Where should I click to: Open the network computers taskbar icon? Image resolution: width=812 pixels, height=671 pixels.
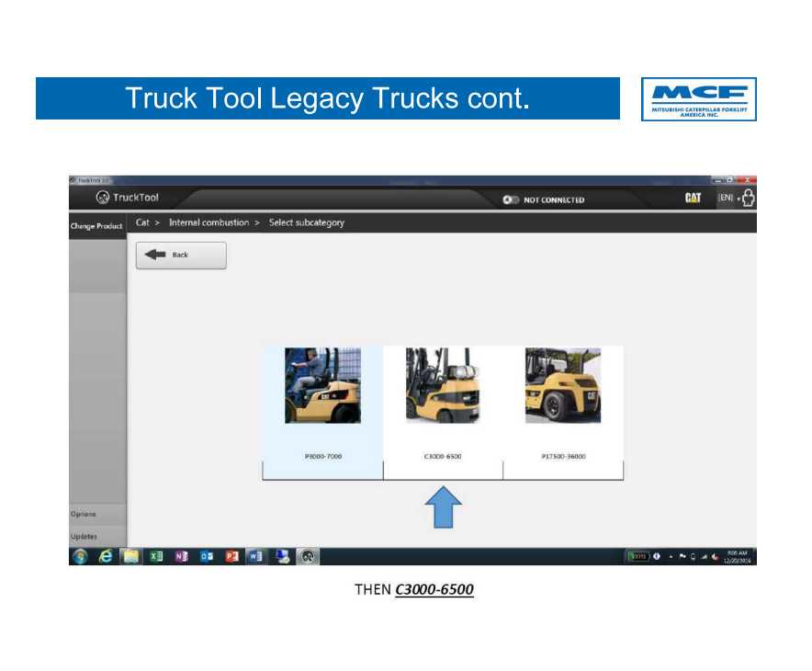point(283,556)
